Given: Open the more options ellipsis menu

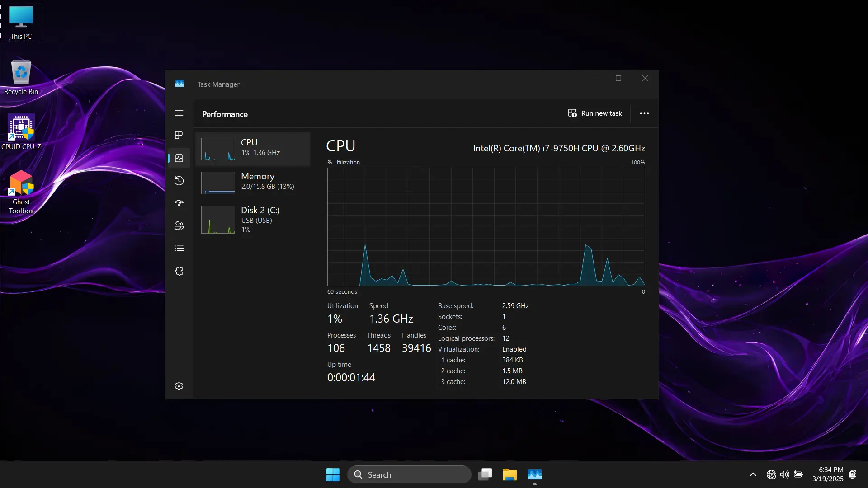Looking at the screenshot, I should [644, 113].
